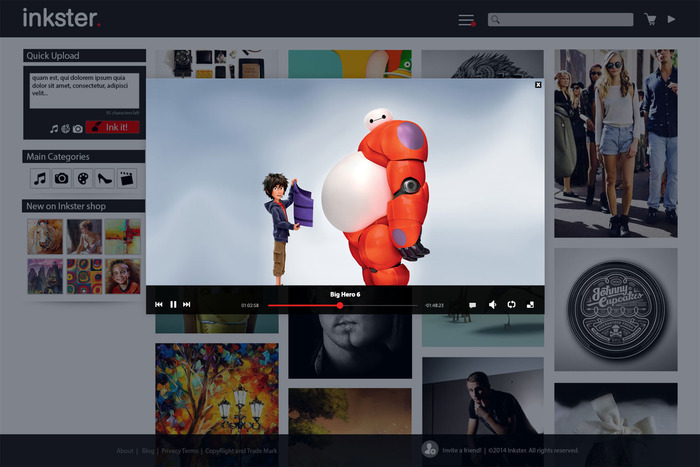
Task: Open the purple mountains painting thumbnail
Action: 45,276
